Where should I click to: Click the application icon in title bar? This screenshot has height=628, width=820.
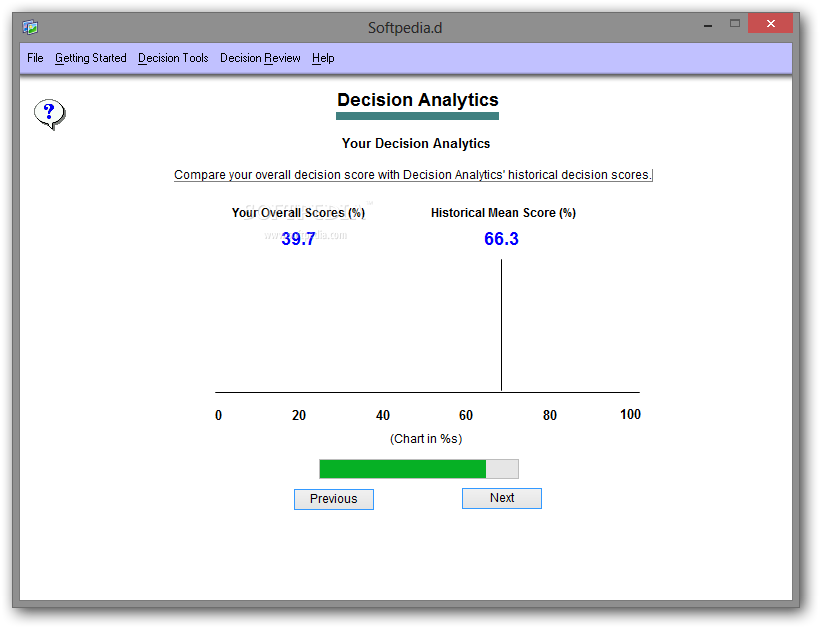pyautogui.click(x=30, y=27)
